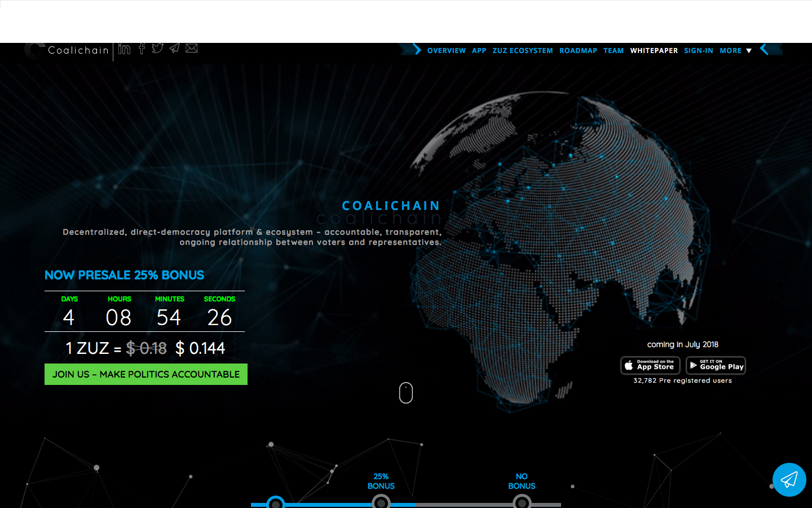Click the "coming in July 2018" text
Viewport: 812px width, 508px height.
[683, 344]
